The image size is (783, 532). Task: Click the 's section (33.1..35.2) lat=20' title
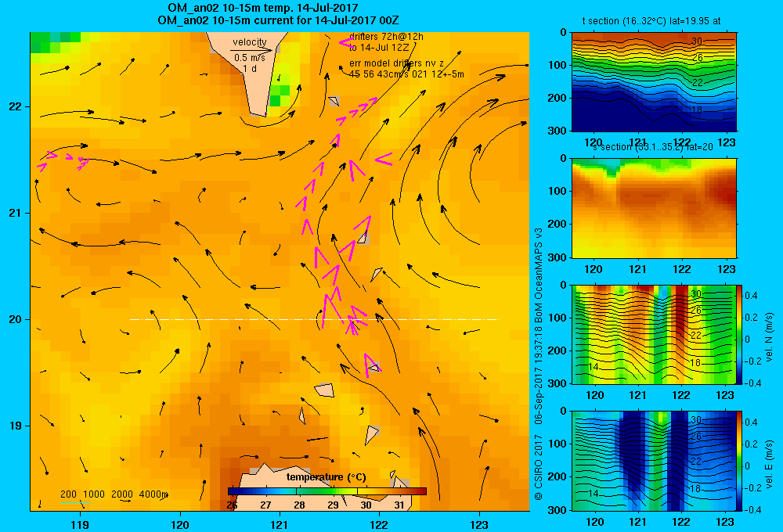click(x=653, y=147)
